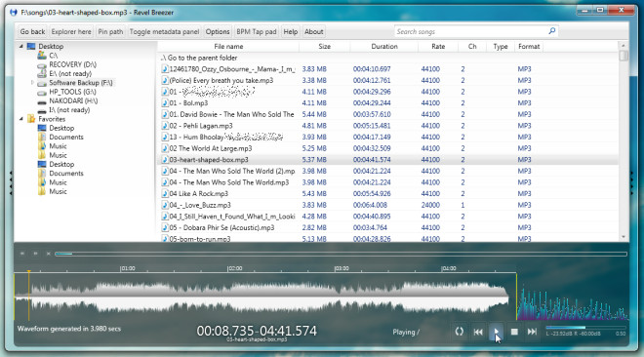Click music note icon of 04_I_Still_Haven_t_Found file
644x357 pixels.
click(x=164, y=217)
